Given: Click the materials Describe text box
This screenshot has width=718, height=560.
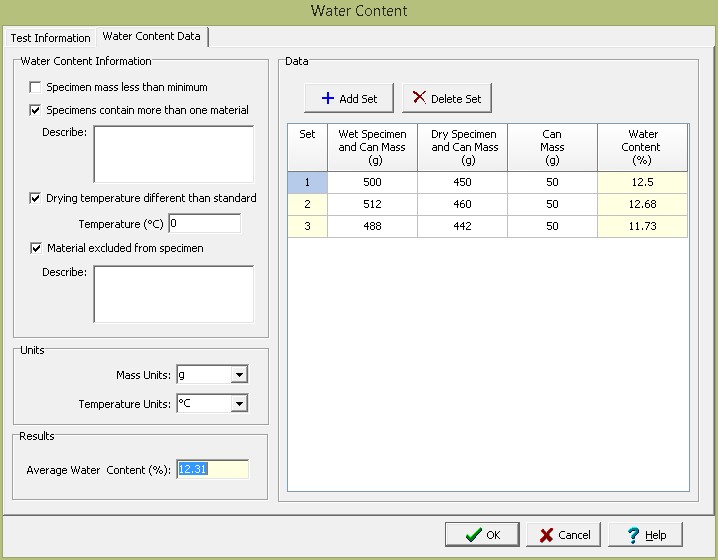Looking at the screenshot, I should [173, 154].
